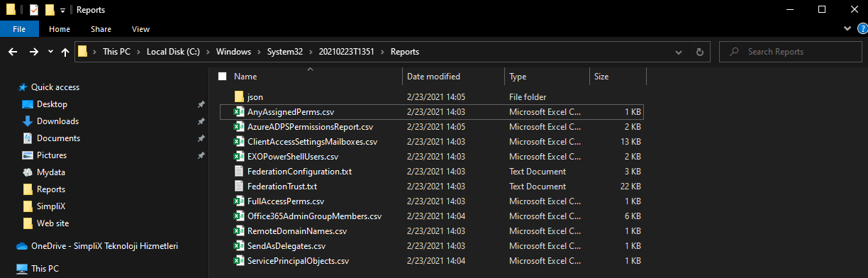Open the address bar history dropdown

click(x=679, y=52)
